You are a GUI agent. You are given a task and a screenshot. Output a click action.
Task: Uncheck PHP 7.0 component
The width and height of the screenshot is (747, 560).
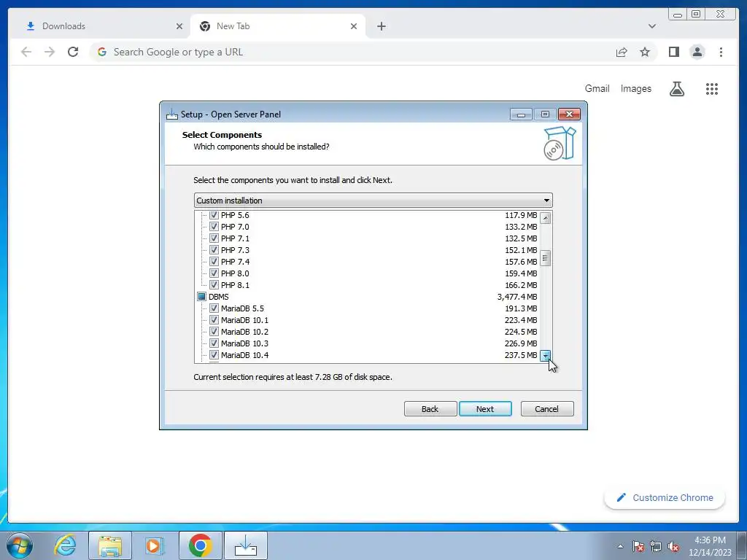click(x=214, y=227)
